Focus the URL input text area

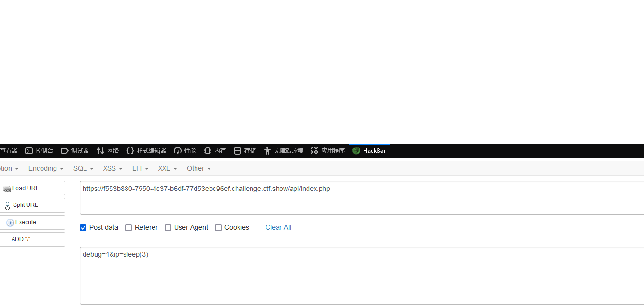362,198
